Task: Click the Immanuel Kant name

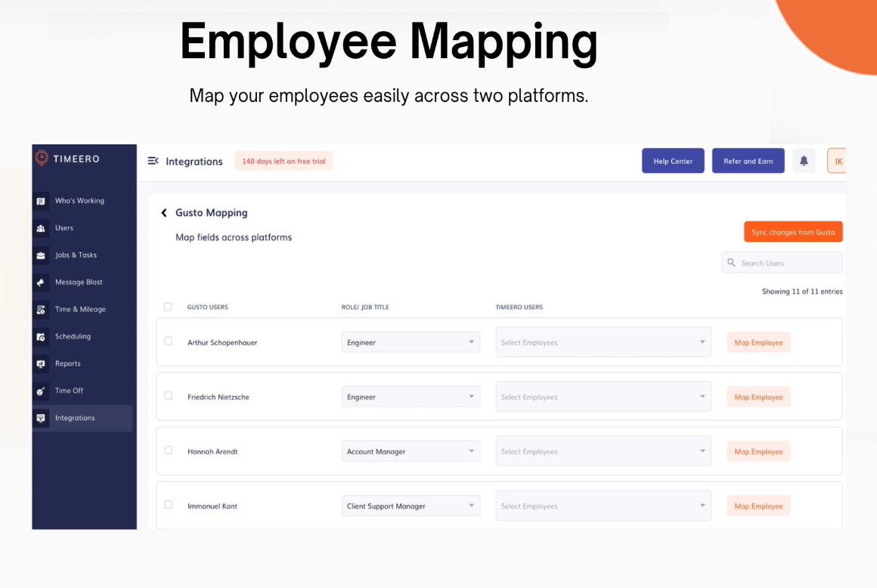Action: pos(212,506)
